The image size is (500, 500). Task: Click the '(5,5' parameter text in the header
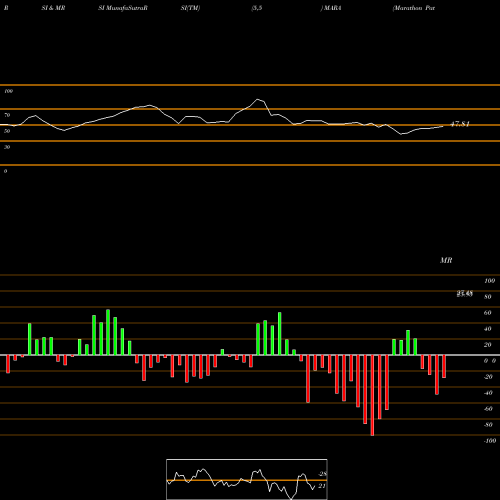click(257, 8)
